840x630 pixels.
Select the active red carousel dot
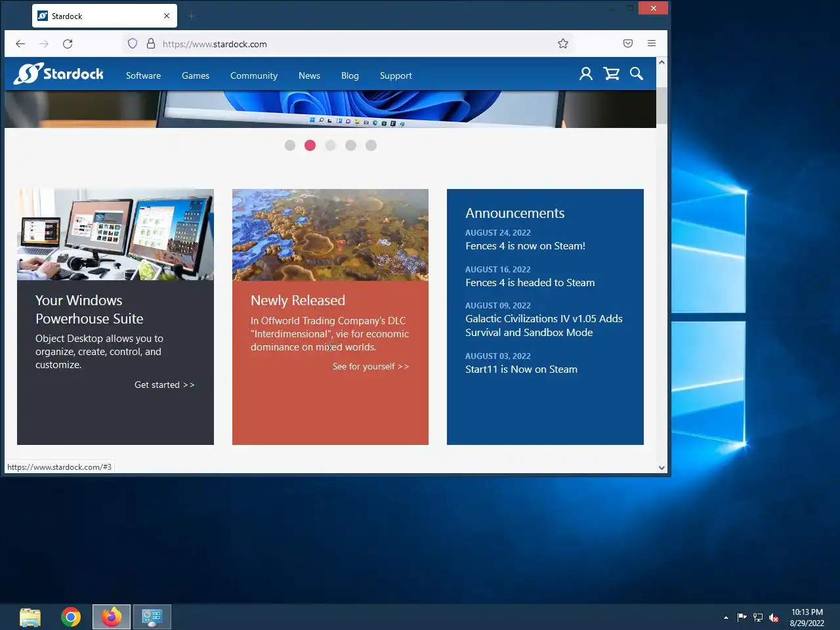(x=310, y=145)
